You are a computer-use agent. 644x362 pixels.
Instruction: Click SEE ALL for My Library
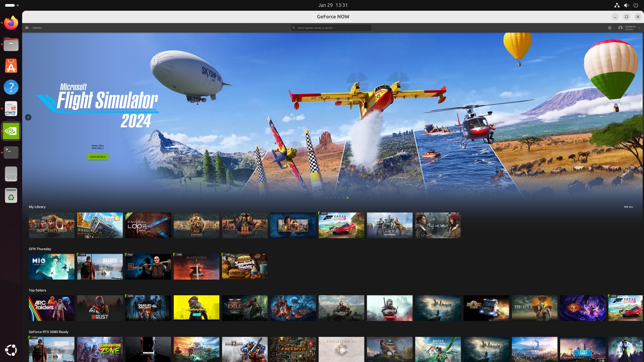629,207
